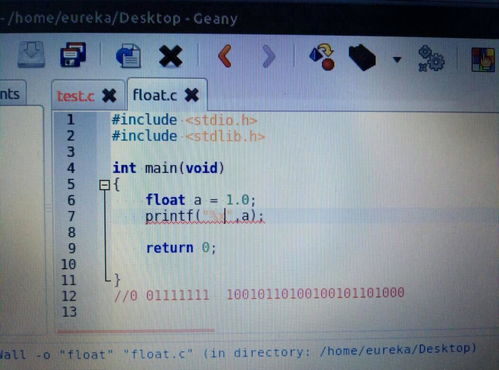Click the Reload (revert) file icon

point(129,56)
